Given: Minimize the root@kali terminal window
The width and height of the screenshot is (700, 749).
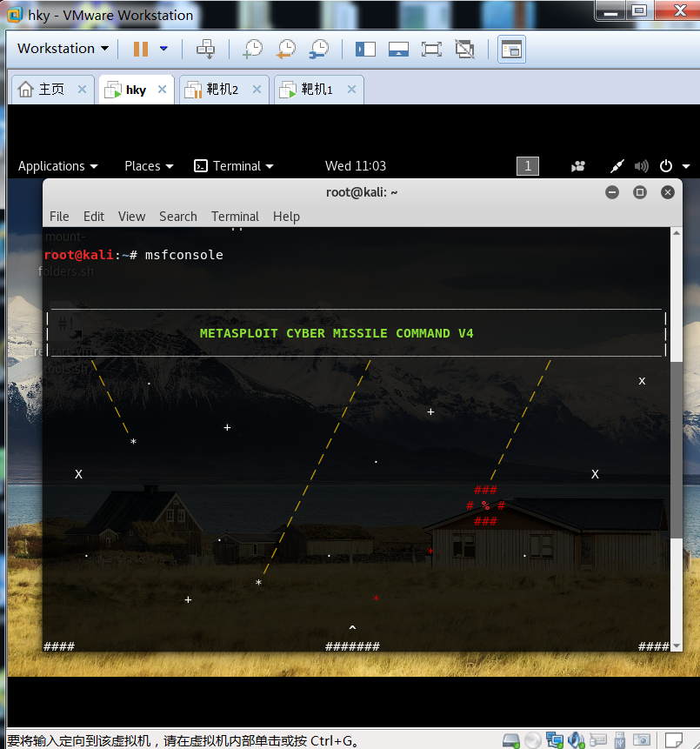Looking at the screenshot, I should click(612, 192).
